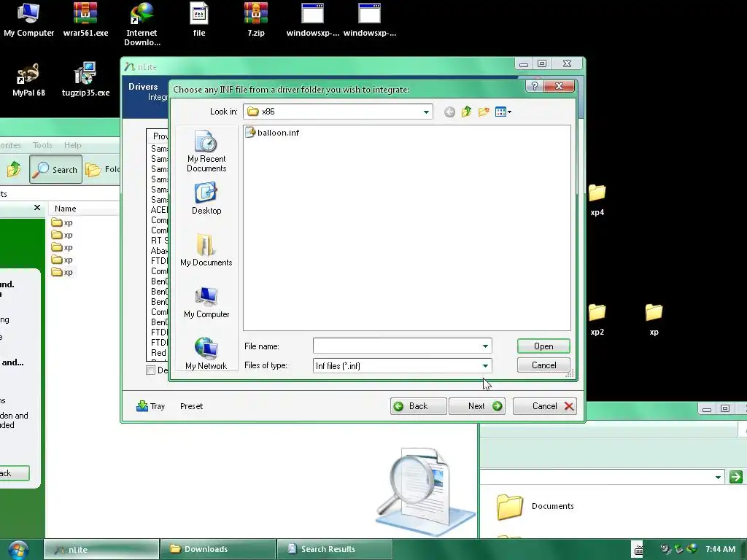747x560 pixels.
Task: Select balloon.inf in the file list
Action: [x=272, y=133]
